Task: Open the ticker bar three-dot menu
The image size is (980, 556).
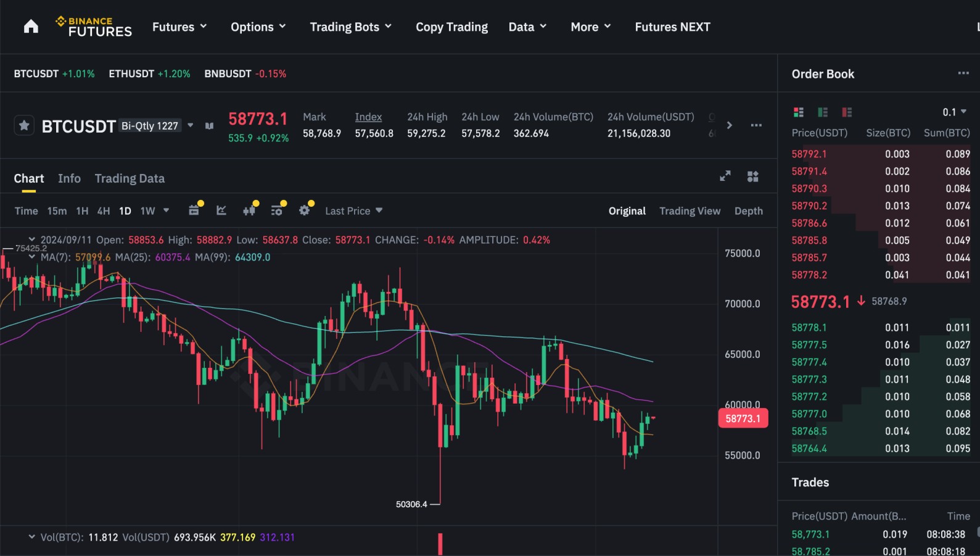Action: 756,125
